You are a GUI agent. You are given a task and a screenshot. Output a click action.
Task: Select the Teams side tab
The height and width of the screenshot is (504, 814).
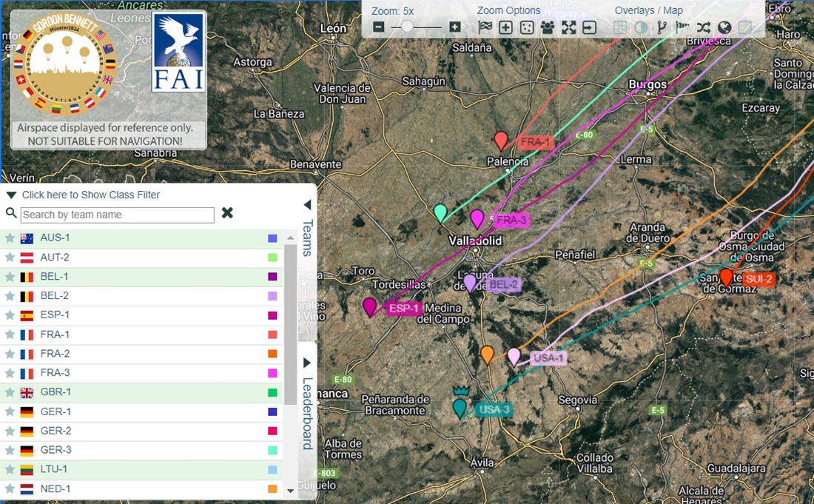pos(307,237)
